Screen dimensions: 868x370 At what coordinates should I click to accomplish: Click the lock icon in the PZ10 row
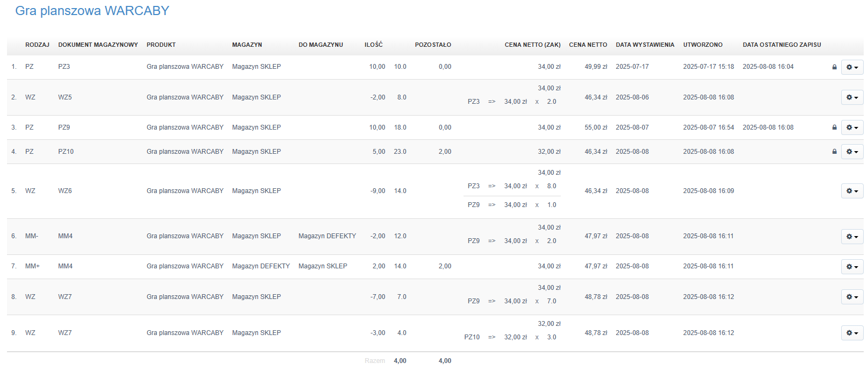tap(834, 152)
